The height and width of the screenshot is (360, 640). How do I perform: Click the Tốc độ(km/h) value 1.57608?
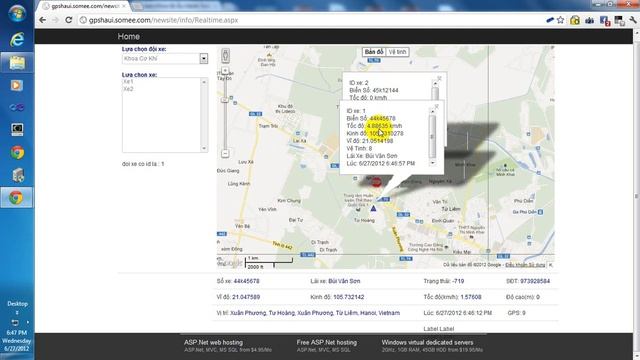click(x=471, y=297)
